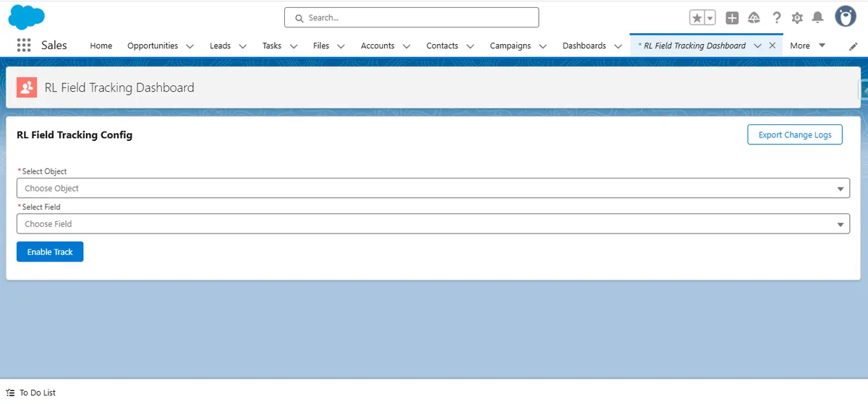Open To Do List in utility bar

tap(31, 392)
